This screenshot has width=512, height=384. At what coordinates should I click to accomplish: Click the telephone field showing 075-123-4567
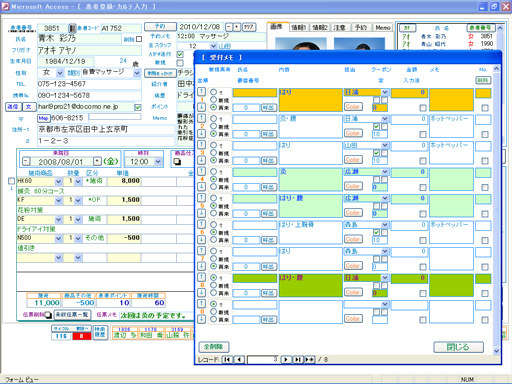tap(89, 84)
